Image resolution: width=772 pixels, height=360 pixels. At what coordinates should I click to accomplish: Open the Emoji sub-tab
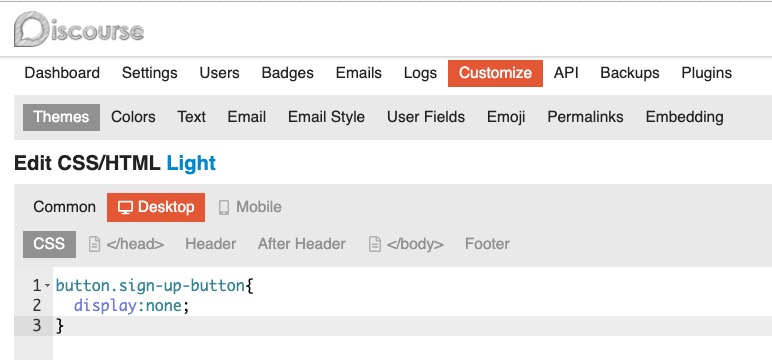pyautogui.click(x=506, y=117)
